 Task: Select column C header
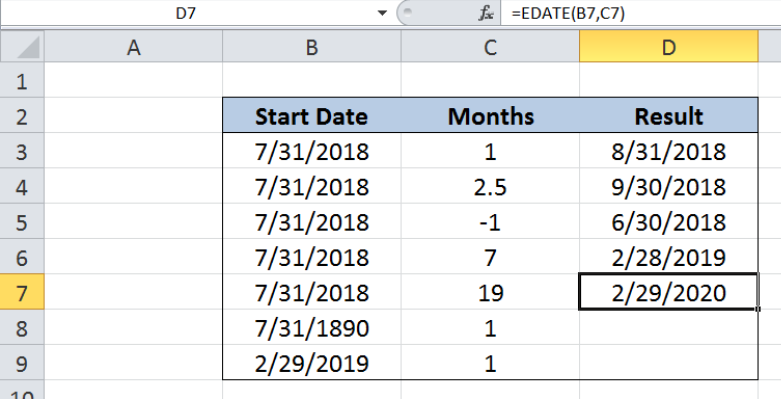tap(490, 48)
